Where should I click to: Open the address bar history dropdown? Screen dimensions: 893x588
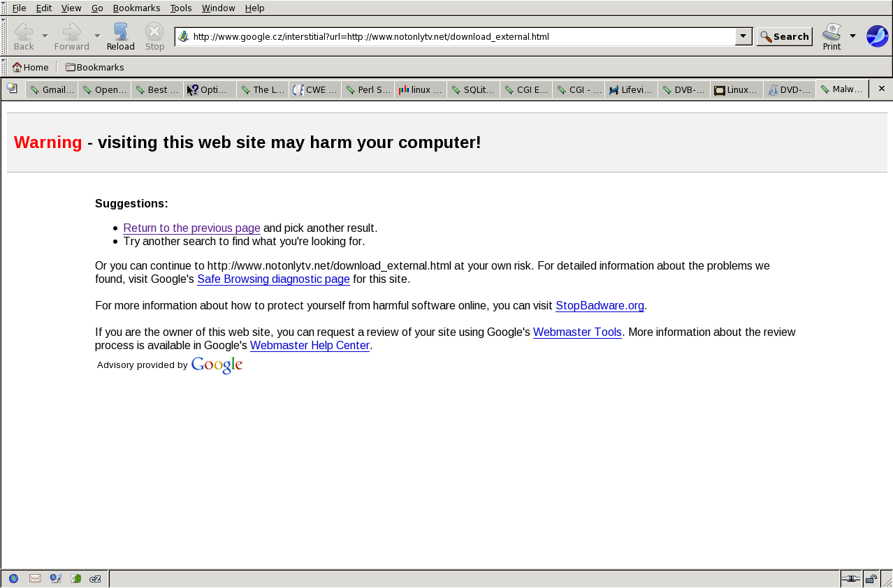pyautogui.click(x=743, y=36)
